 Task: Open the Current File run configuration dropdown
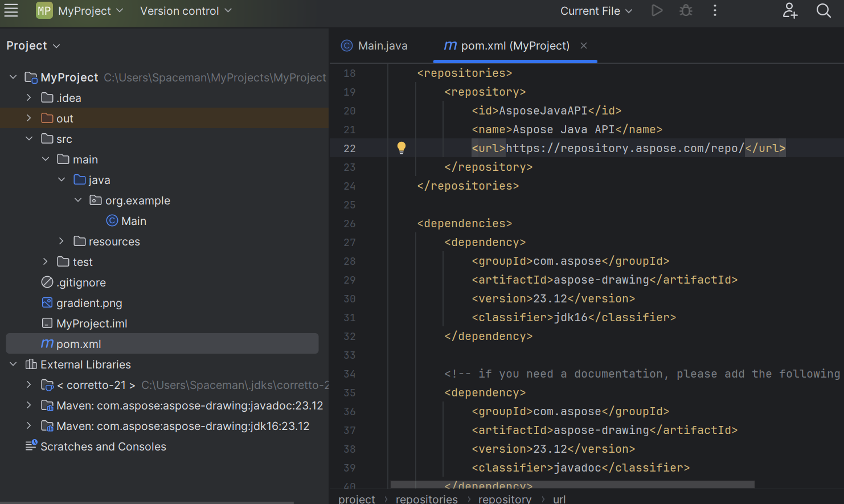[x=596, y=10]
